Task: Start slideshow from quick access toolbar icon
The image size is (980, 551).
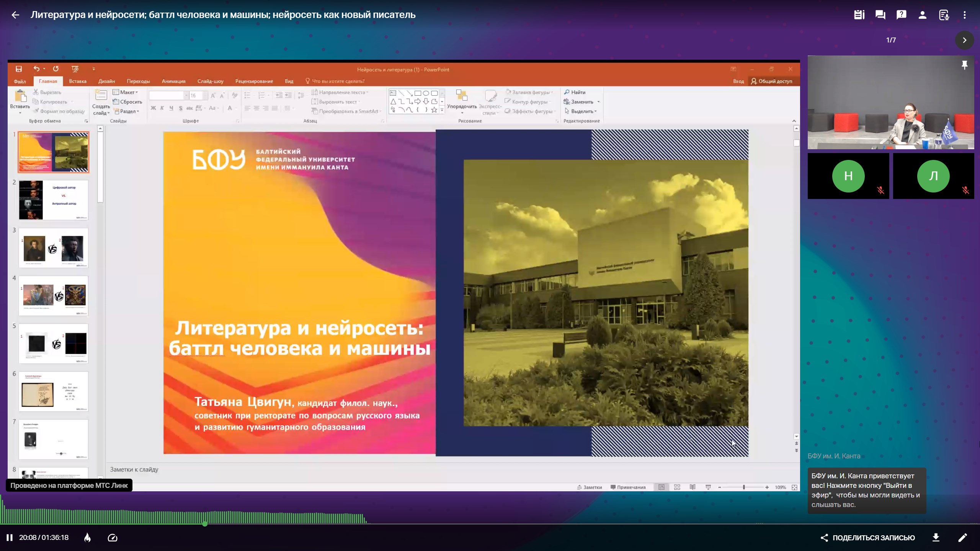Action: [75, 69]
